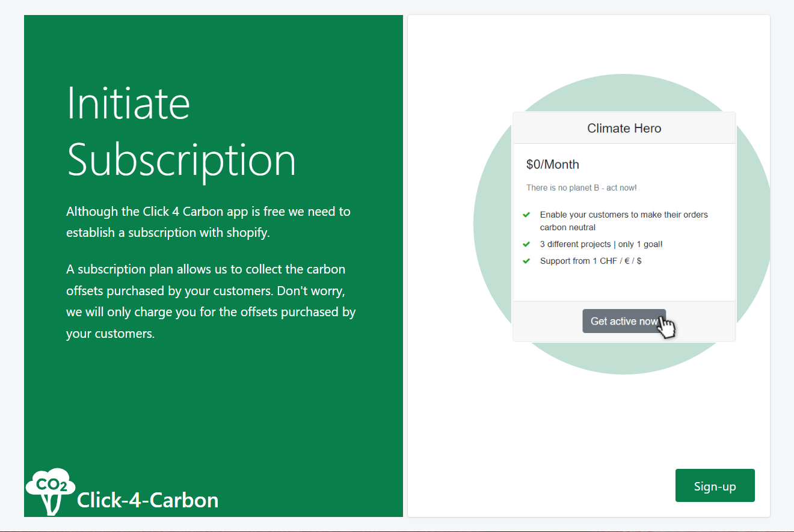Click the hand cursor pointer graphic
This screenshot has height=532, width=794.
[x=666, y=329]
